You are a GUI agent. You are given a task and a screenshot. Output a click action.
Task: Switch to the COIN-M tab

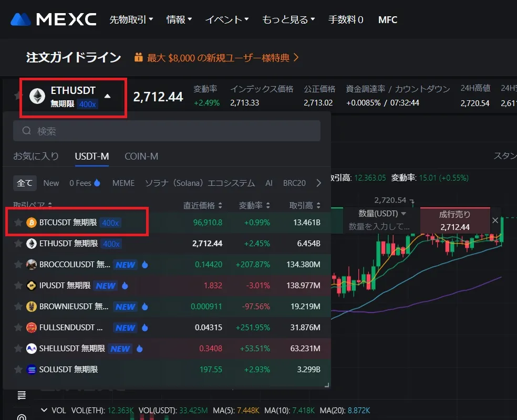[141, 156]
